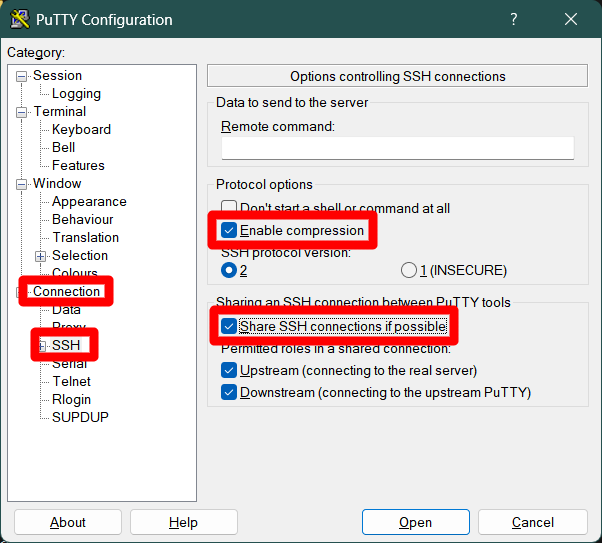602x543 pixels.
Task: Click the Remote command input field
Action: tap(398, 148)
